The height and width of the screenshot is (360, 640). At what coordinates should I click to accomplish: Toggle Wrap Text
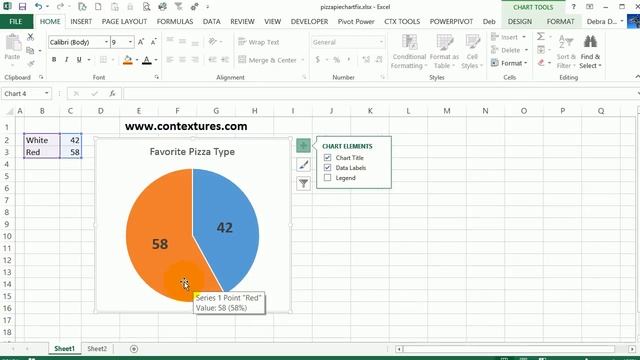(259, 42)
